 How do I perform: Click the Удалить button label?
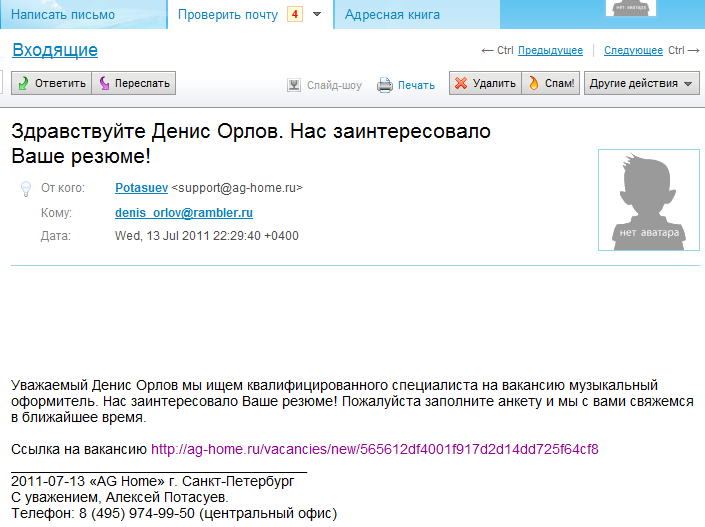[x=494, y=83]
